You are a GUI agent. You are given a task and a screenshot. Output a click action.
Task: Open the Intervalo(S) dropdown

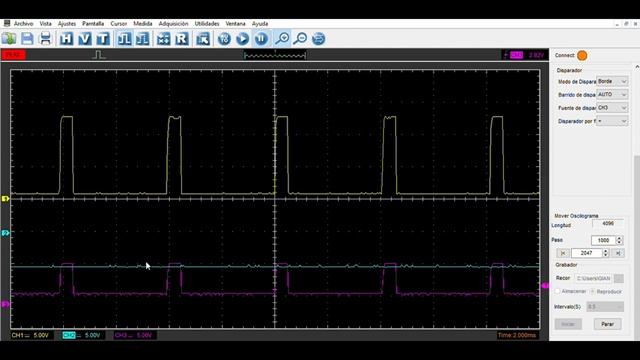[x=605, y=307]
